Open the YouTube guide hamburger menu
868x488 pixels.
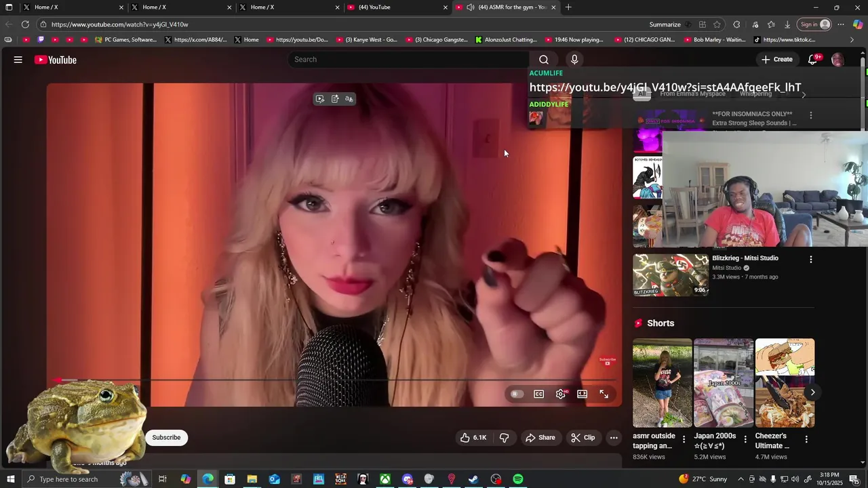click(x=18, y=60)
